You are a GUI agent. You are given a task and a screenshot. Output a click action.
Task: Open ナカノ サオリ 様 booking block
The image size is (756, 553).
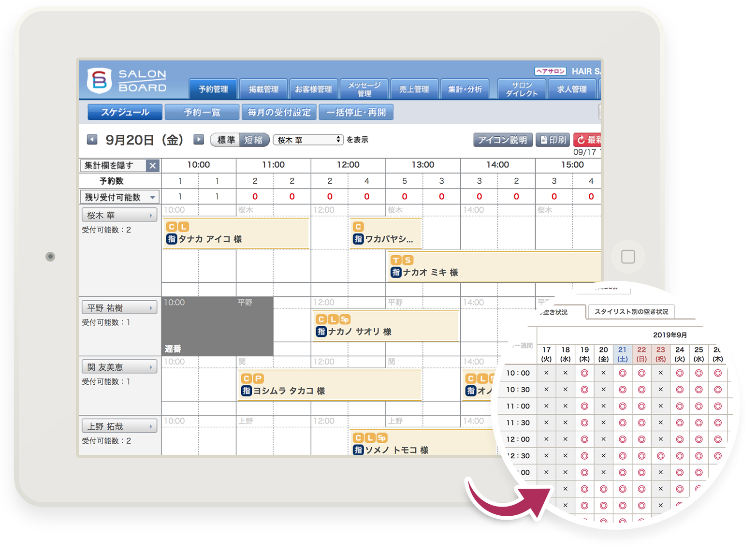[x=385, y=326]
